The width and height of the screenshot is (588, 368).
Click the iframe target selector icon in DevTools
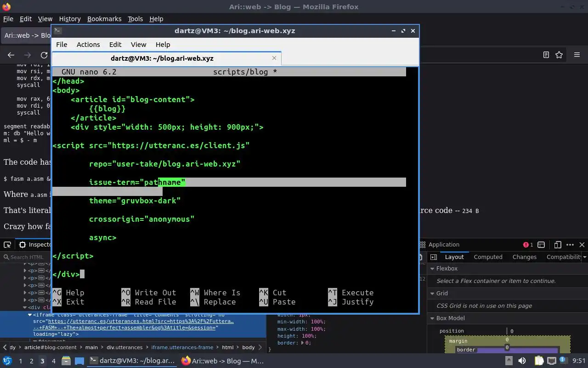point(541,245)
